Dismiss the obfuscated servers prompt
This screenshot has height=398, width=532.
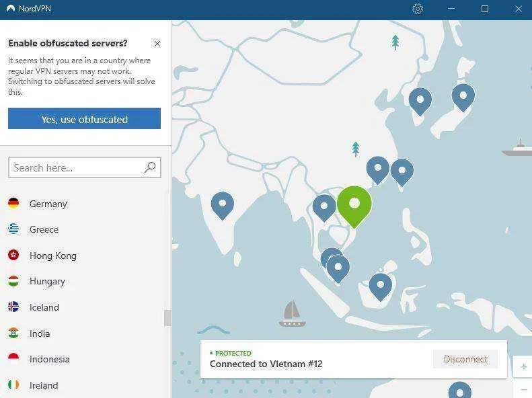tap(157, 44)
